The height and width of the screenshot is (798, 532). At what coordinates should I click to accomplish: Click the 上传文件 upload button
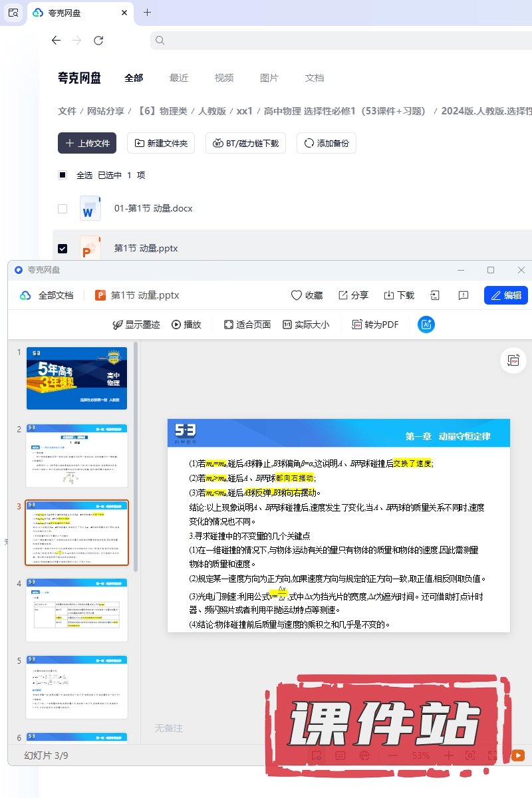pyautogui.click(x=87, y=143)
